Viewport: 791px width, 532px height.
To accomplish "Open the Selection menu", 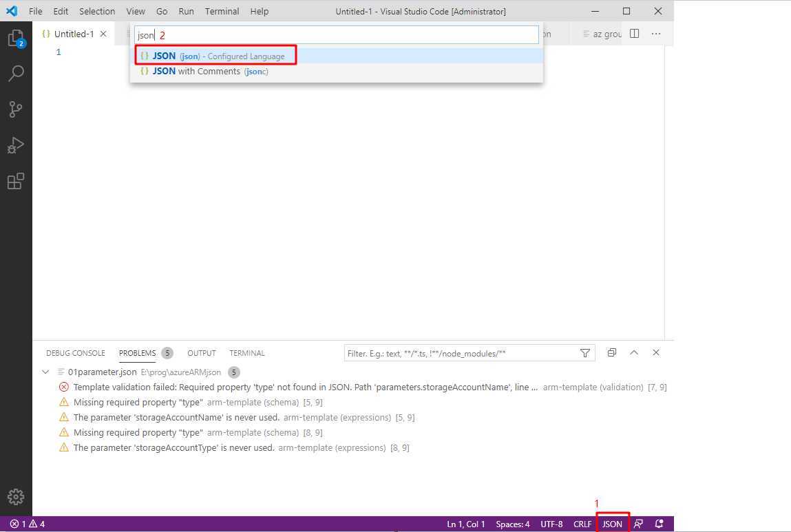I will pyautogui.click(x=97, y=11).
